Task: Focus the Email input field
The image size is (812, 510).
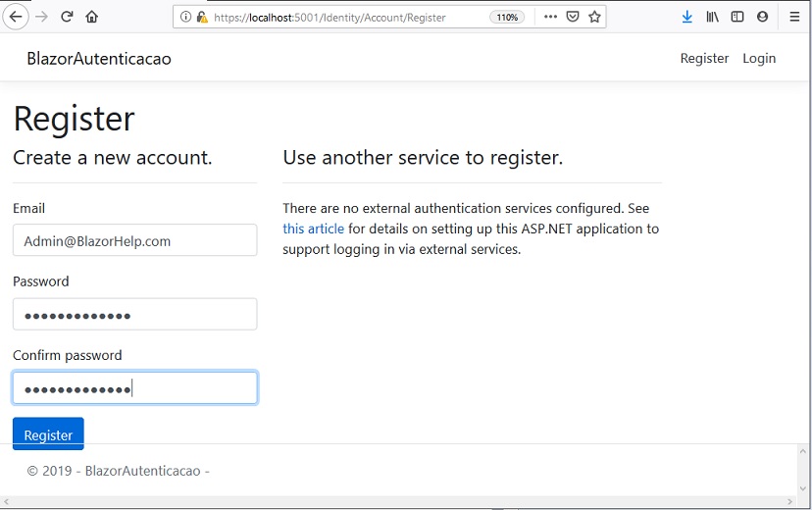Action: 134,239
